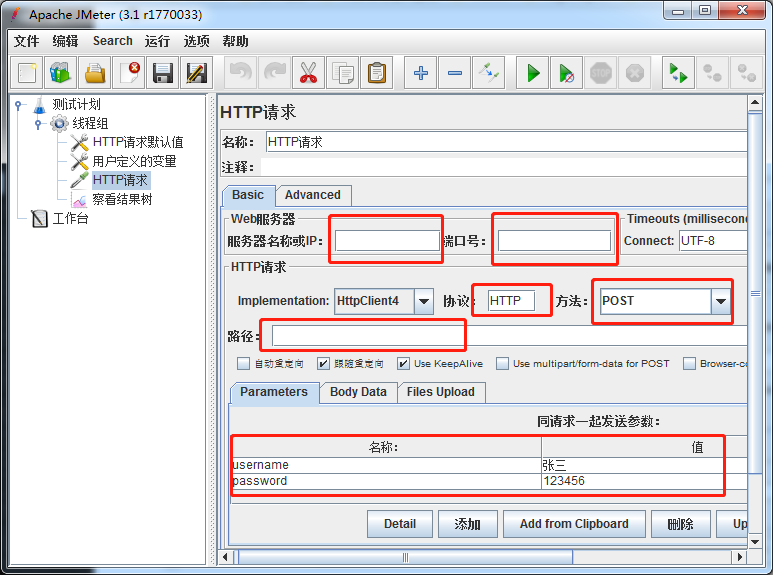Start the test with green play icon

click(532, 73)
